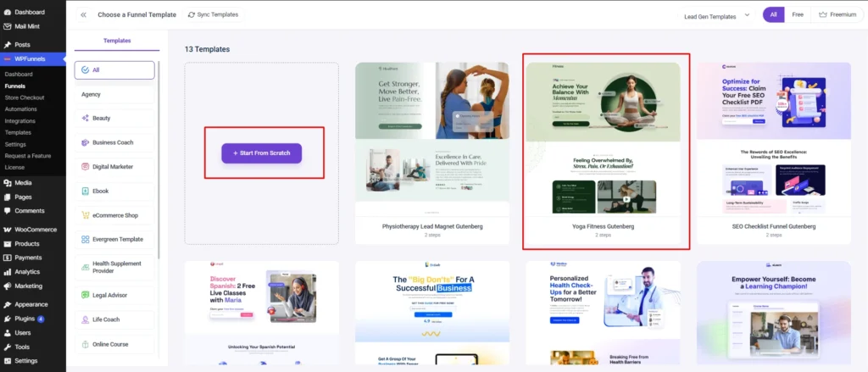Viewport: 868px width, 372px height.
Task: Open the Learning Champion template thumbnail
Action: click(774, 313)
